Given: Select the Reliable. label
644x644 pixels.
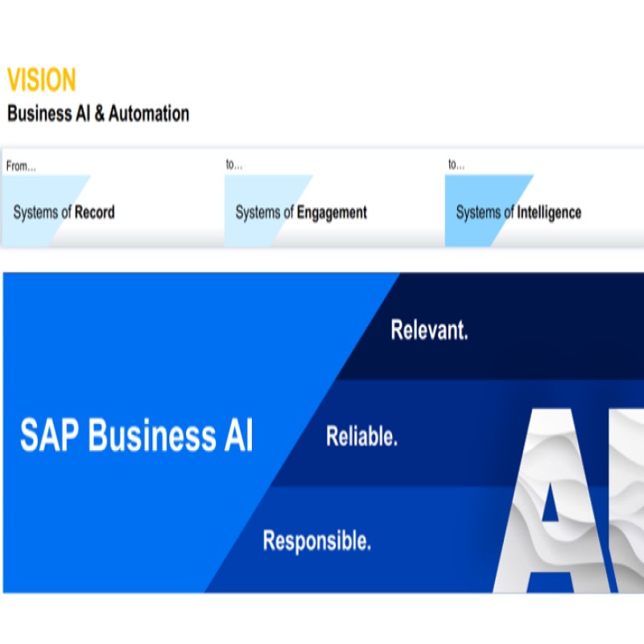Looking at the screenshot, I should pos(361,436).
